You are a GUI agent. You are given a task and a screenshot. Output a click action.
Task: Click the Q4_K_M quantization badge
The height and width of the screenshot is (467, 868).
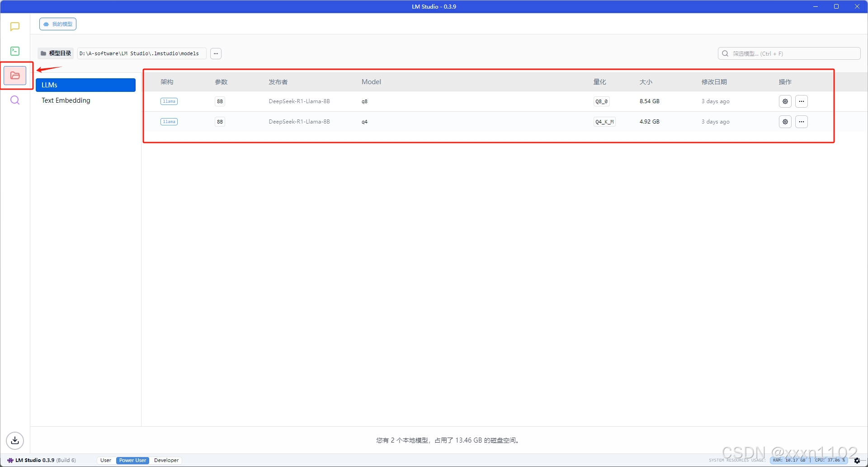604,122
